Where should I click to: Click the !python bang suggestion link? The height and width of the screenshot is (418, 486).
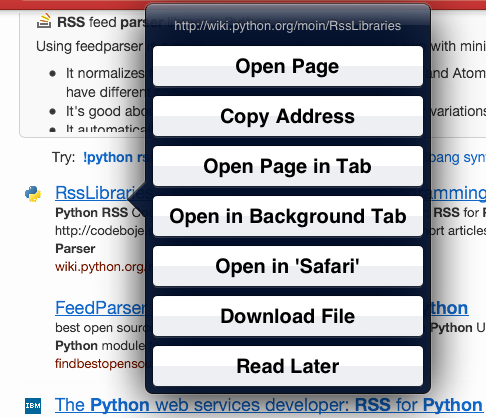114,157
